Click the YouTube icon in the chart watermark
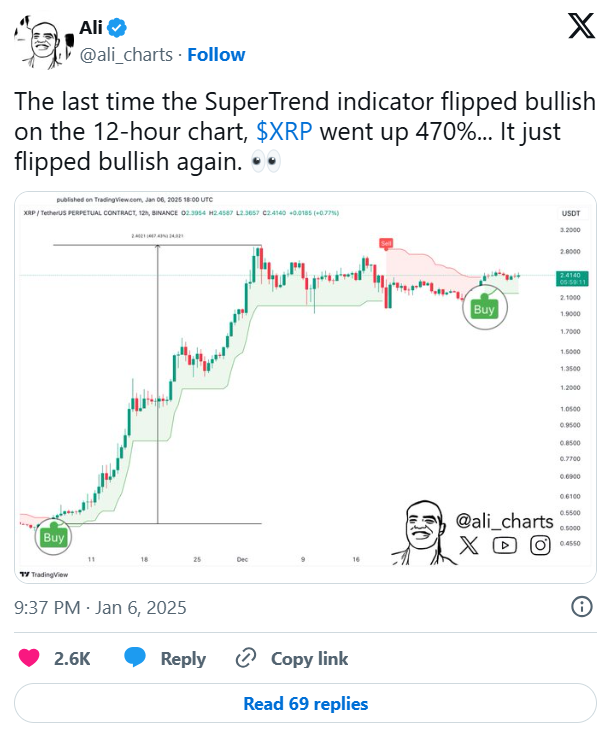Viewport: 608px width, 732px height. click(504, 545)
